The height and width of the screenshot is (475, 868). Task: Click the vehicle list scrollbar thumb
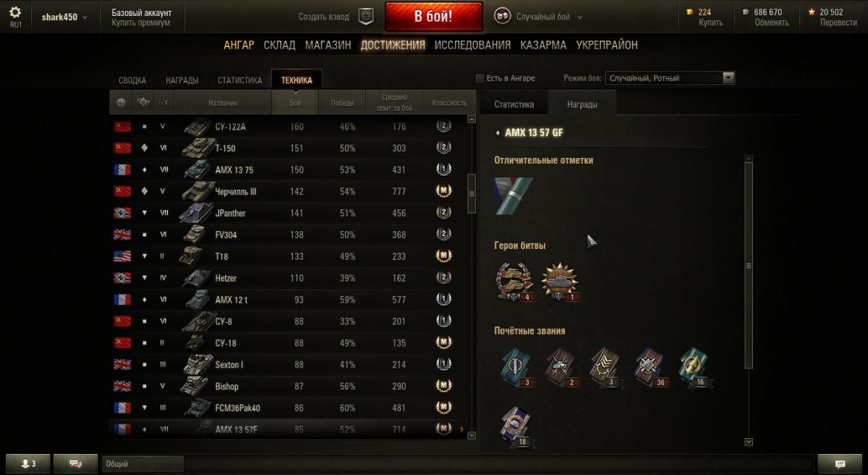(x=472, y=193)
